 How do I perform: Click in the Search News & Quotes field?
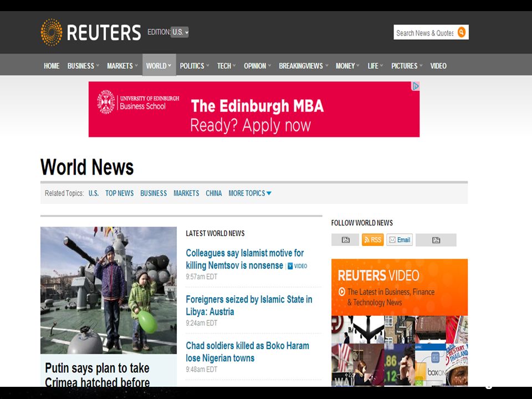tap(425, 32)
